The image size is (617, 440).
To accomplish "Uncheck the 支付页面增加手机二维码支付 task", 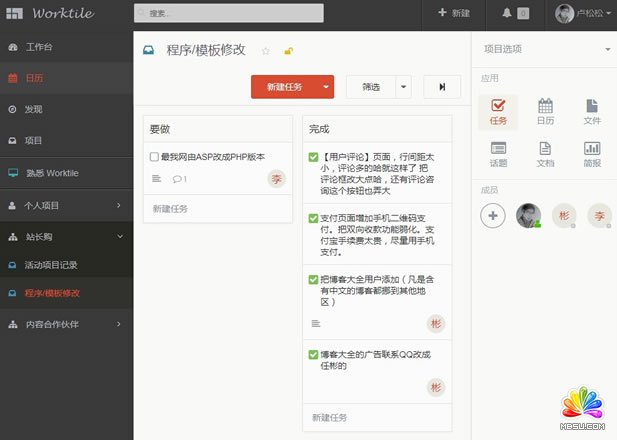I will 314,217.
